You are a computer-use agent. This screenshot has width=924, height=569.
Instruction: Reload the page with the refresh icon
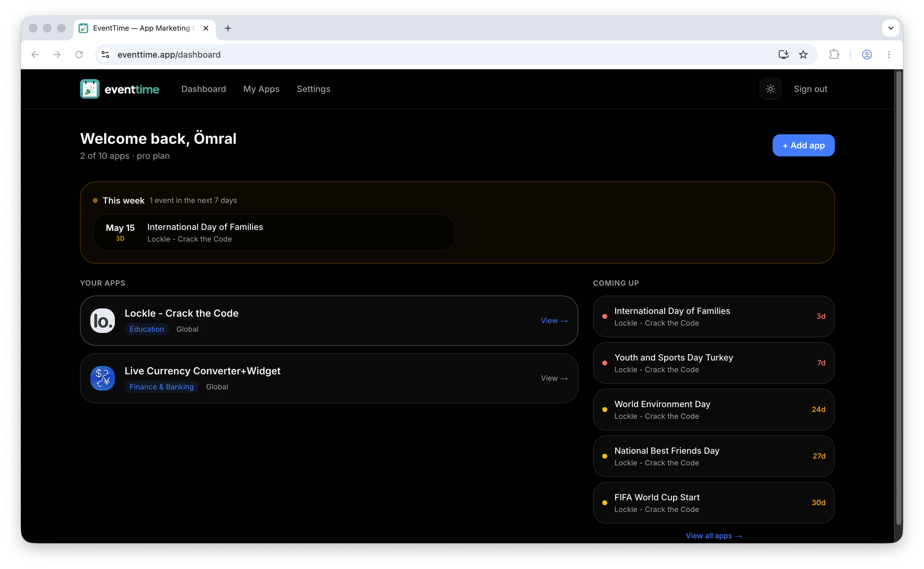tap(79, 55)
